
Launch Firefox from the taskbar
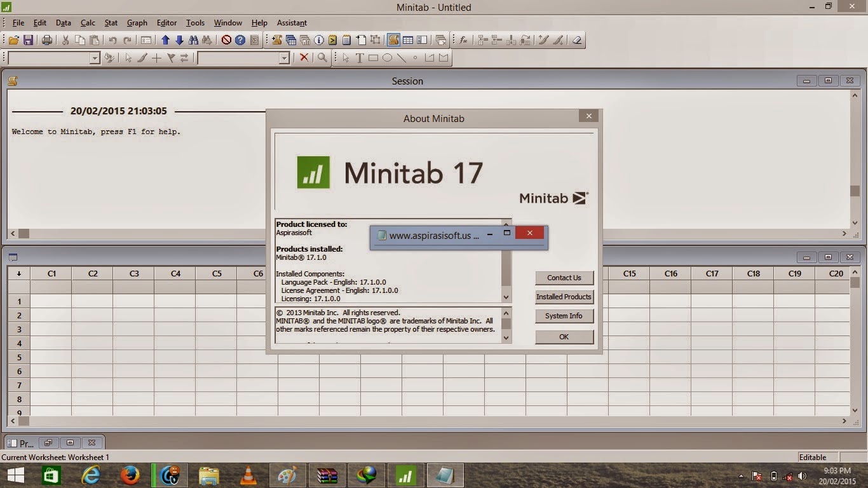click(130, 475)
